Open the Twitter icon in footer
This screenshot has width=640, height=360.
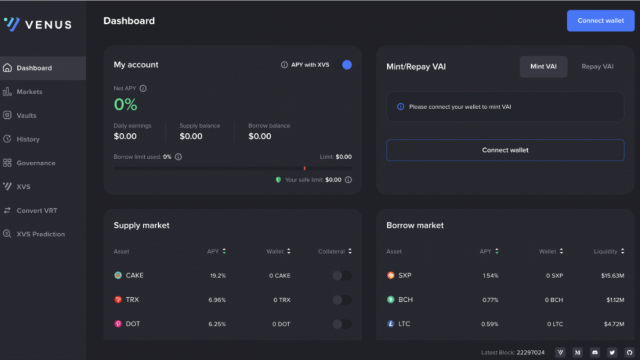click(612, 352)
